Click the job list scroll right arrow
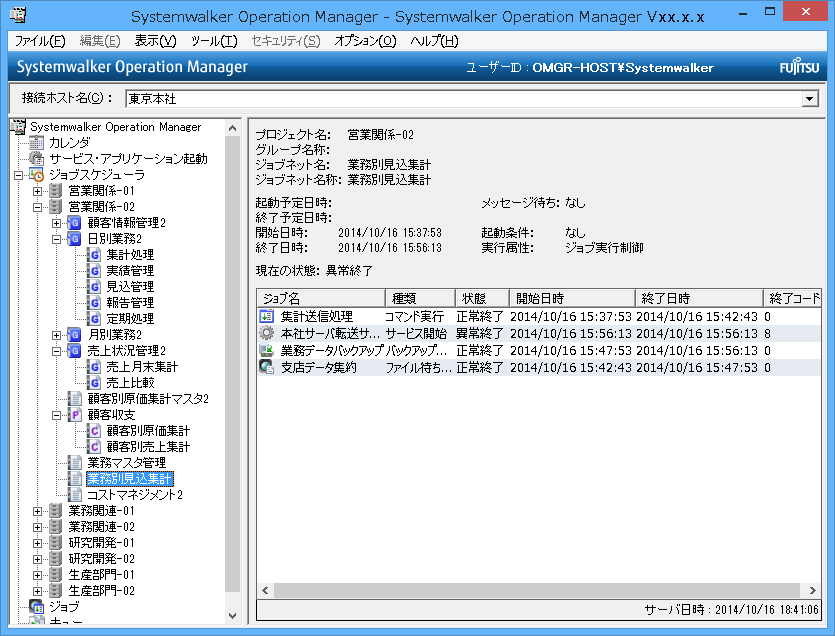 click(x=813, y=590)
